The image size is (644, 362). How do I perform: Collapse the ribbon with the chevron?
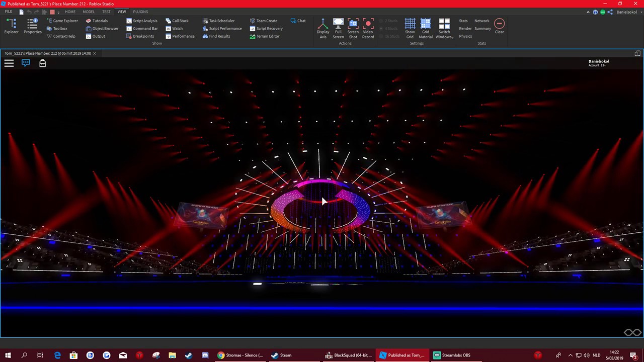pyautogui.click(x=589, y=12)
